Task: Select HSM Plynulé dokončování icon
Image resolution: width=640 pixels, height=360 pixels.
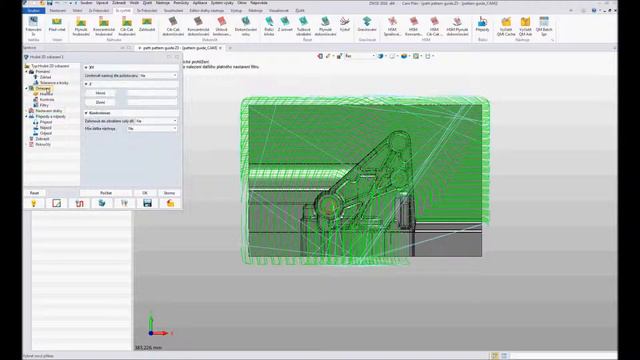Action: (457, 27)
